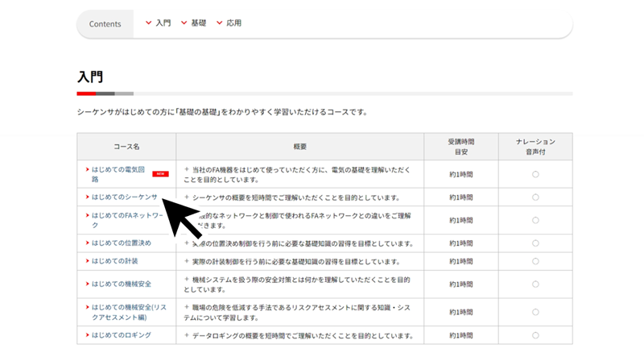Click the コース名 column header
This screenshot has width=644, height=357.
point(126,147)
